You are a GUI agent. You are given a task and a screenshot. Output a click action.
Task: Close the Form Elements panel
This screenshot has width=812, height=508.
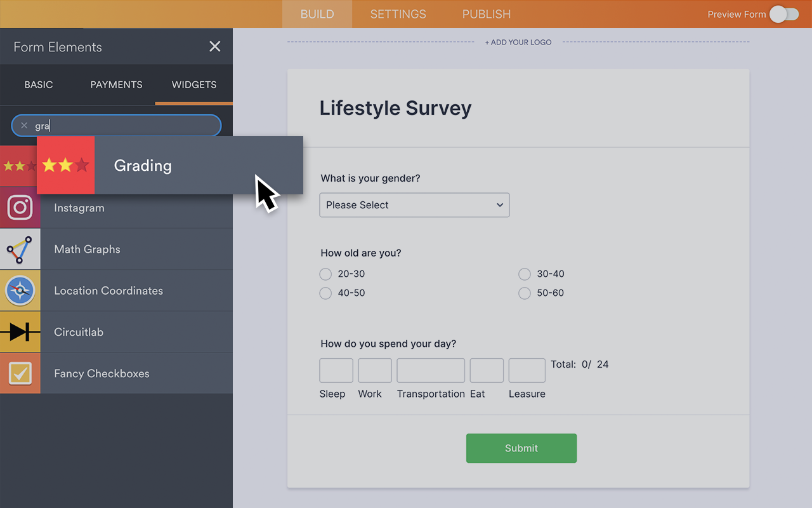[x=214, y=46]
